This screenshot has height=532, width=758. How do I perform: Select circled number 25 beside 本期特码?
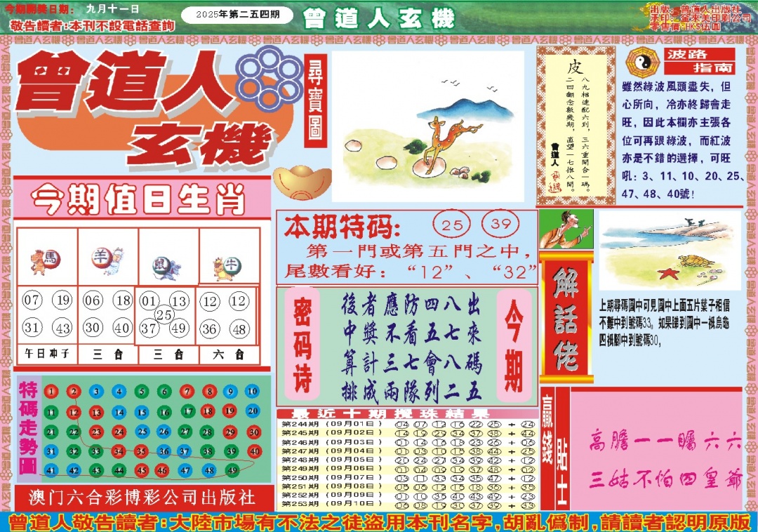[x=453, y=225]
